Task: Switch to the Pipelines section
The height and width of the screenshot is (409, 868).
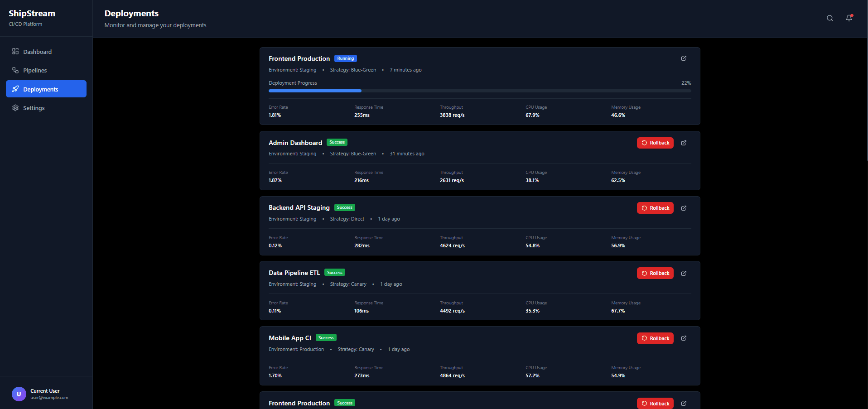Action: tap(35, 70)
